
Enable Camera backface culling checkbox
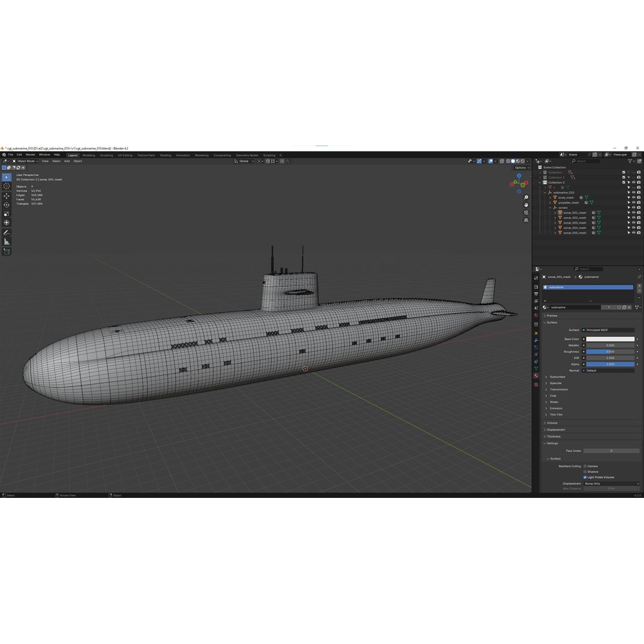pyautogui.click(x=585, y=466)
